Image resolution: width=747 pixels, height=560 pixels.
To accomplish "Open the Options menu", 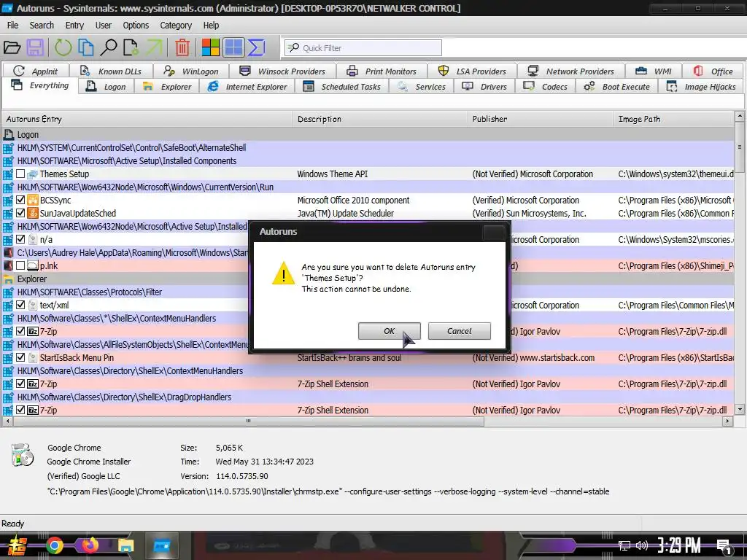I will click(x=136, y=26).
